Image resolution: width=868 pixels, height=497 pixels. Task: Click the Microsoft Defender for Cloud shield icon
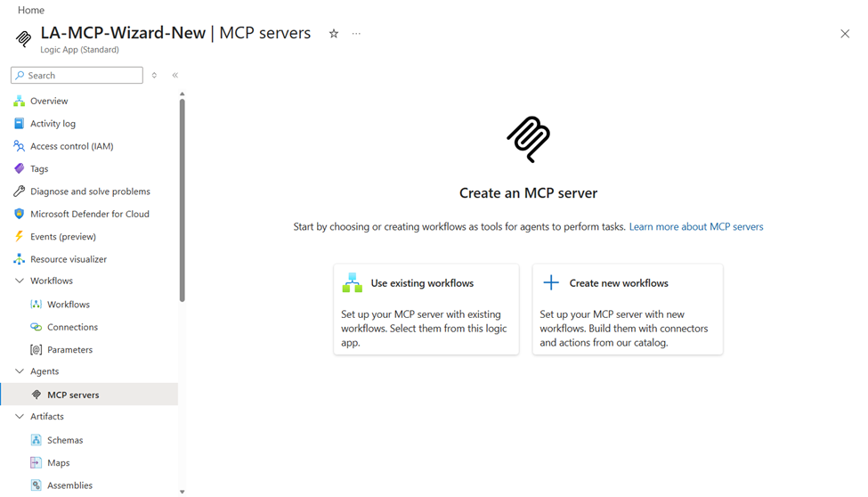[20, 214]
